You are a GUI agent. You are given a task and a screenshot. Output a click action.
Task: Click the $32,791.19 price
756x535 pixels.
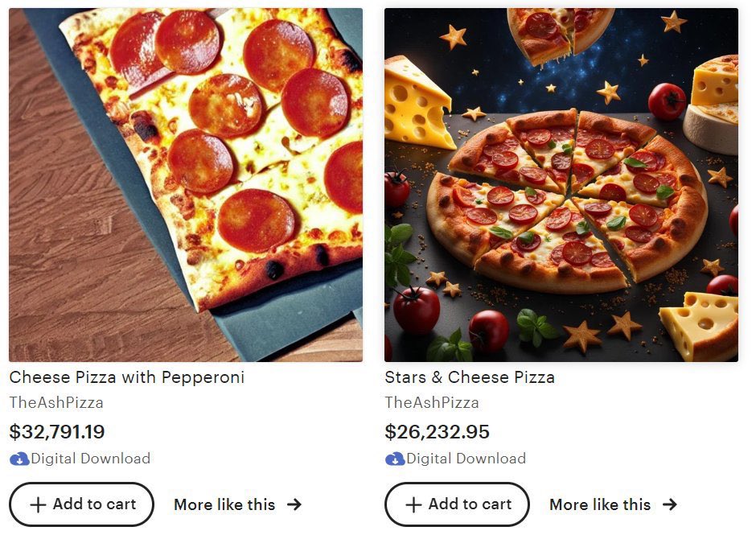(57, 432)
